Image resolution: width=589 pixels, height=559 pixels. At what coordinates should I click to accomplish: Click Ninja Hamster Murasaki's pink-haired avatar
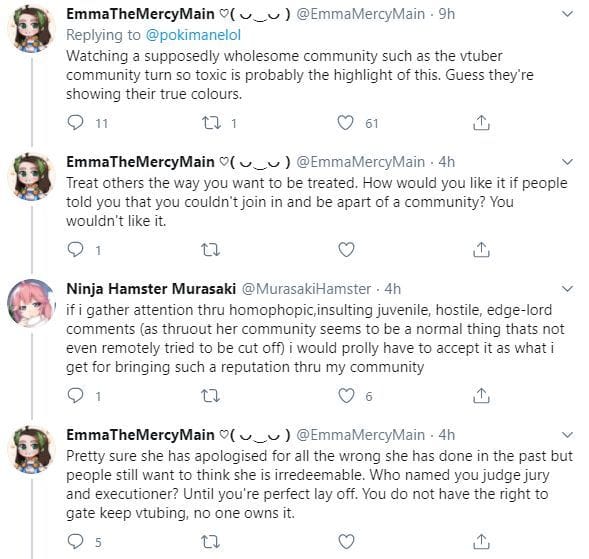[32, 303]
